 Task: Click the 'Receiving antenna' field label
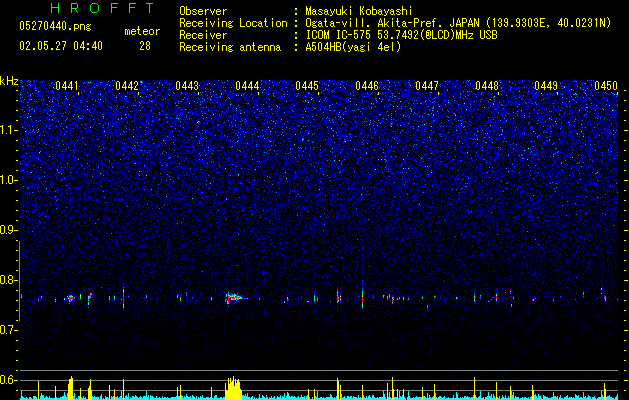[230, 47]
